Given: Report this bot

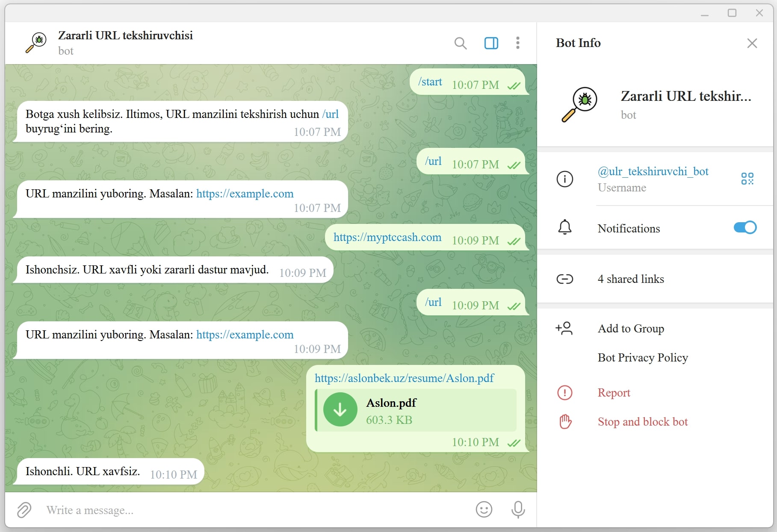Looking at the screenshot, I should click(x=614, y=393).
